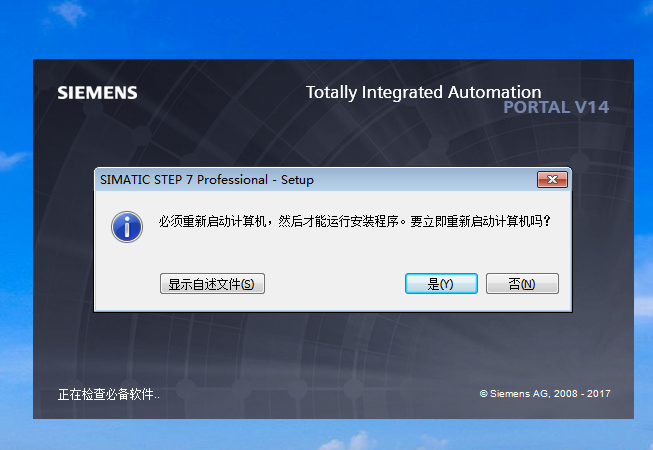Click the blue information icon in dialog
Image resolution: width=653 pixels, height=450 pixels.
click(x=126, y=225)
